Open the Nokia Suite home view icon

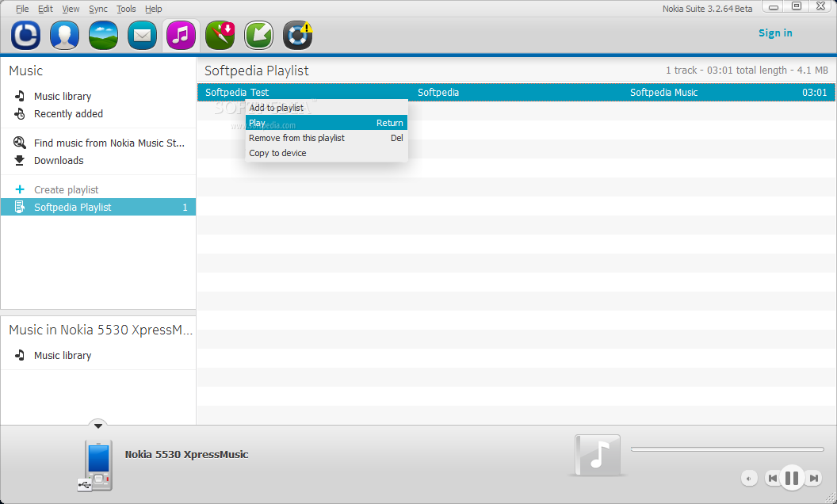click(x=25, y=35)
